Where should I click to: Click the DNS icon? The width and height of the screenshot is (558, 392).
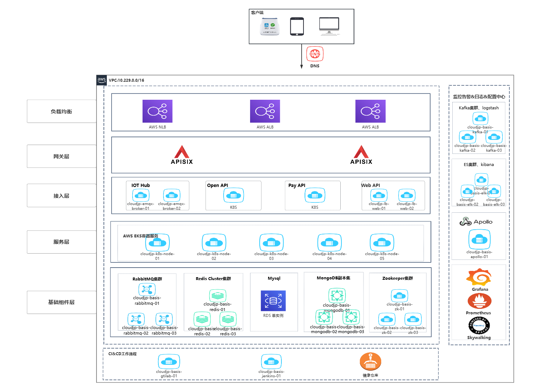[315, 54]
